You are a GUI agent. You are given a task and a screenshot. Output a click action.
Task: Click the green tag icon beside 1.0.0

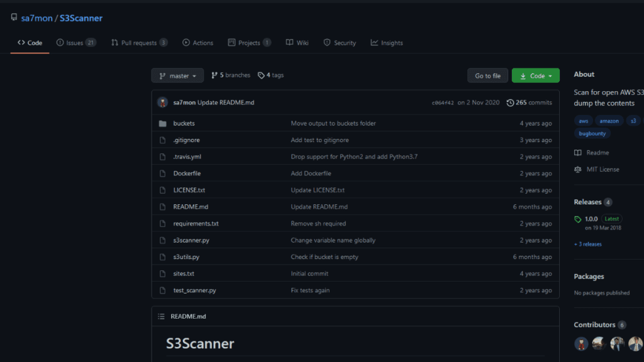pos(578,219)
